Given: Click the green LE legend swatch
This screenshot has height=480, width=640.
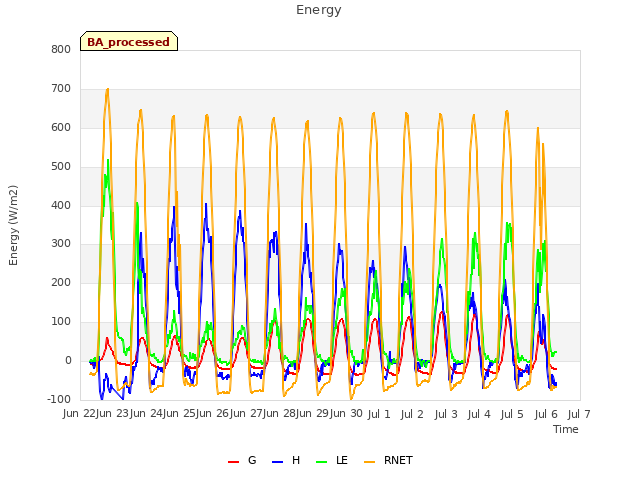Looking at the screenshot, I should pos(322,462).
